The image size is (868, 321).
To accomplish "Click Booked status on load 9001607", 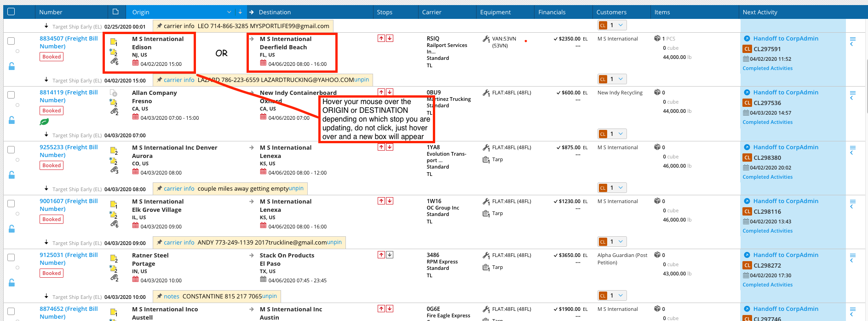I will [52, 219].
